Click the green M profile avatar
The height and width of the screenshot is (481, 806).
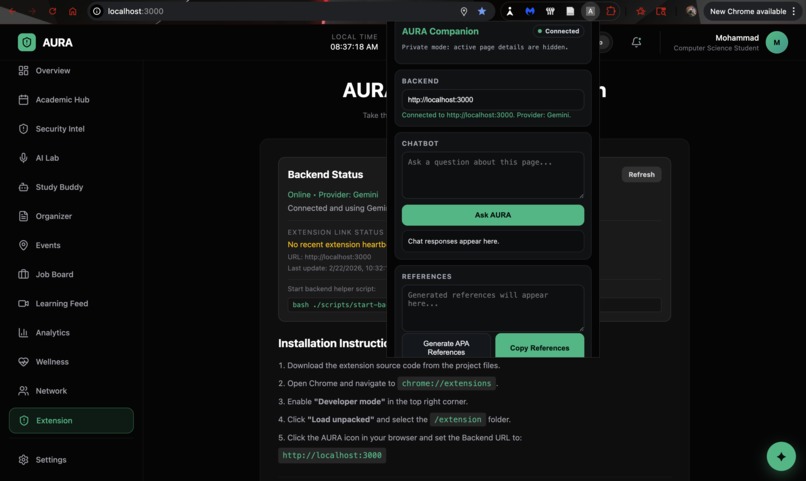click(x=777, y=43)
